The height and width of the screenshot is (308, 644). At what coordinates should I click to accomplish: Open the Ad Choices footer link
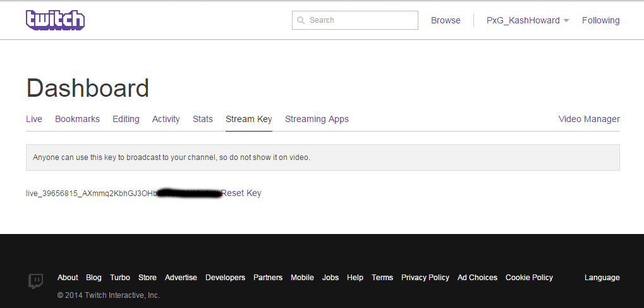point(477,278)
